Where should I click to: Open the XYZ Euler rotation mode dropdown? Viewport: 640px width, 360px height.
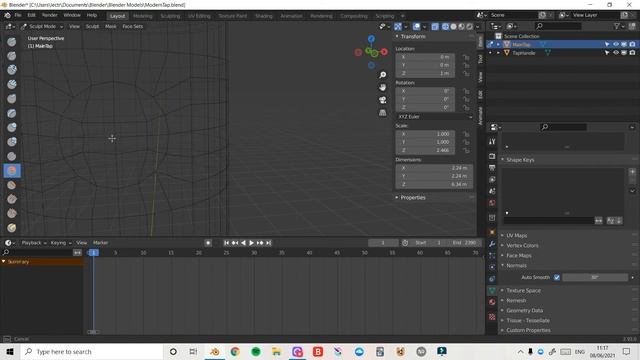pos(435,117)
